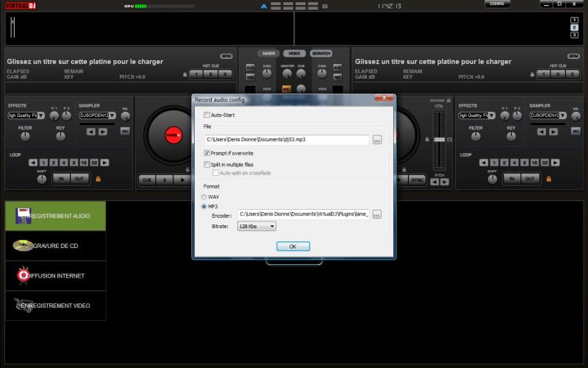Browse for MP3 encoder path

[377, 214]
